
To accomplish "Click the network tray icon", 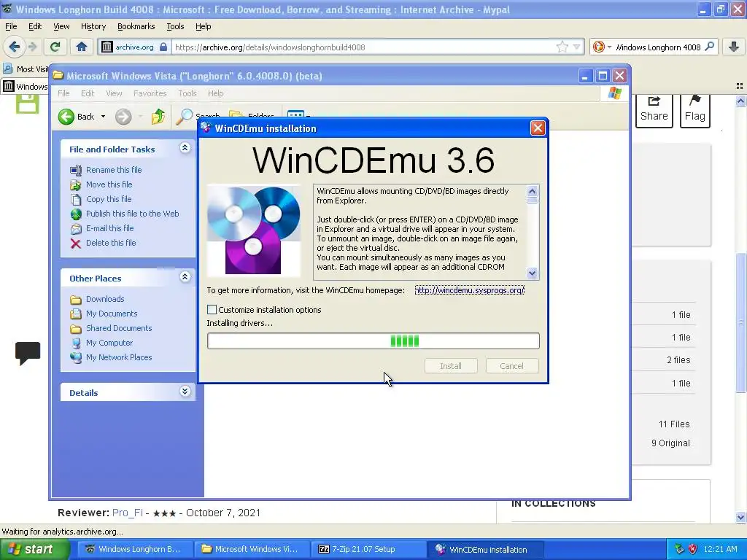I will tap(679, 549).
